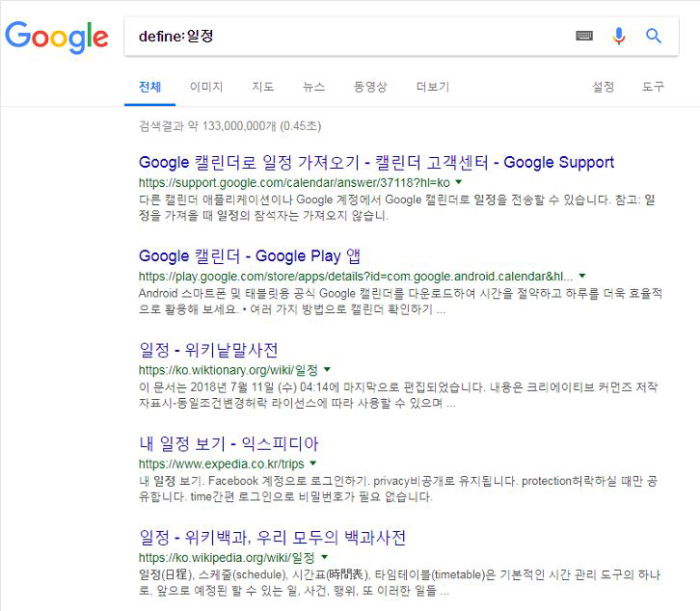Switch to the 이미지 tab
Screen dimensions: 700x611
tap(206, 87)
